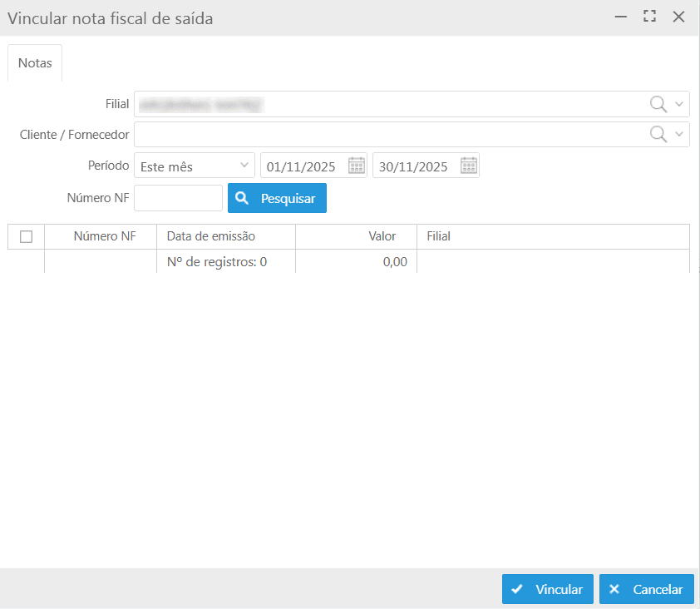Expand the Cliente / Fornecedor dropdown arrow
The image size is (700, 609).
click(679, 134)
